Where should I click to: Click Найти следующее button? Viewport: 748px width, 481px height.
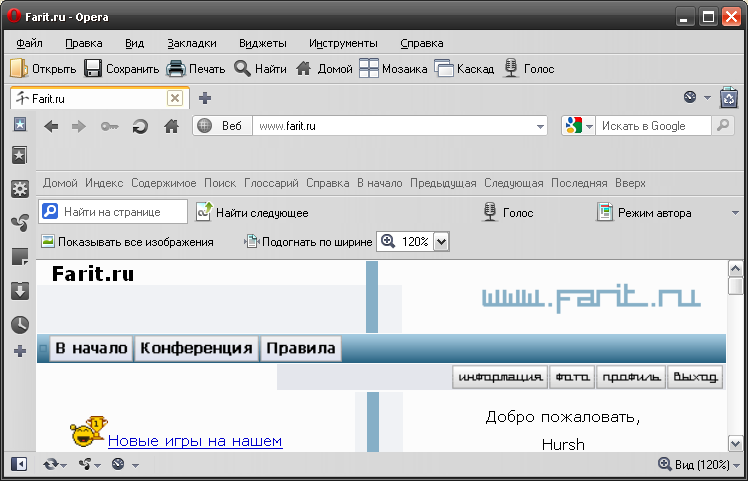tap(252, 212)
